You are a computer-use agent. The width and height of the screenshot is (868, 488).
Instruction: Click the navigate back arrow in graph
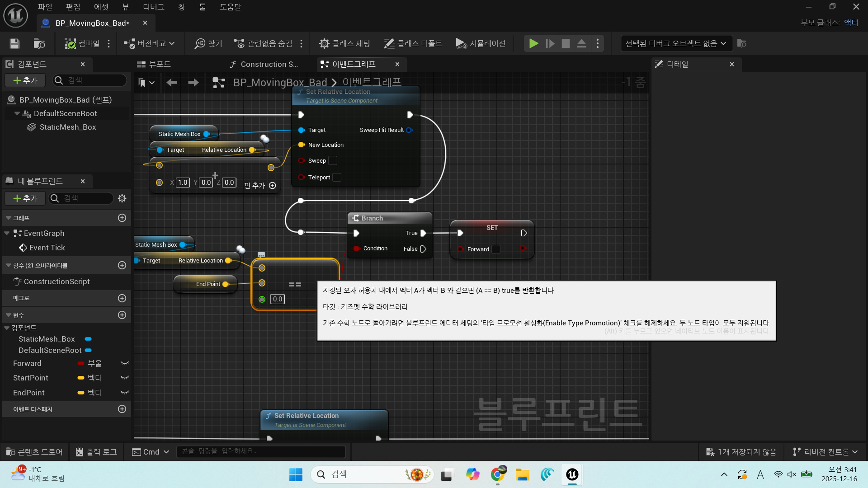pyautogui.click(x=172, y=83)
